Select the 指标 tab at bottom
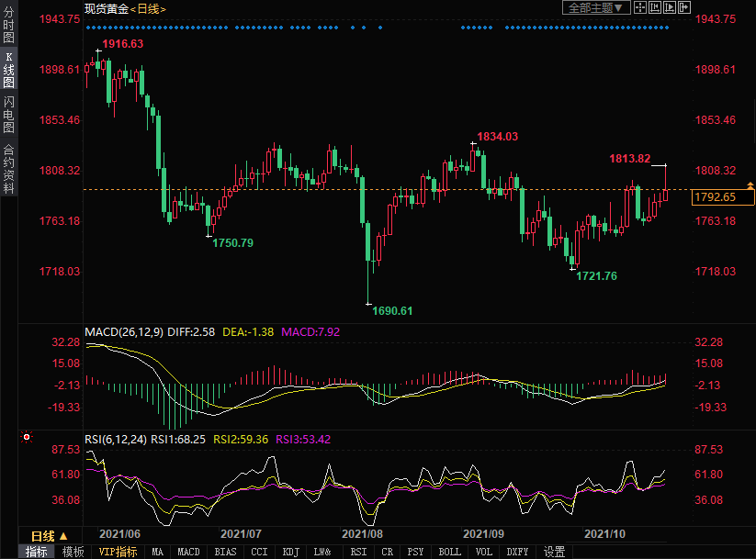 pos(36,552)
